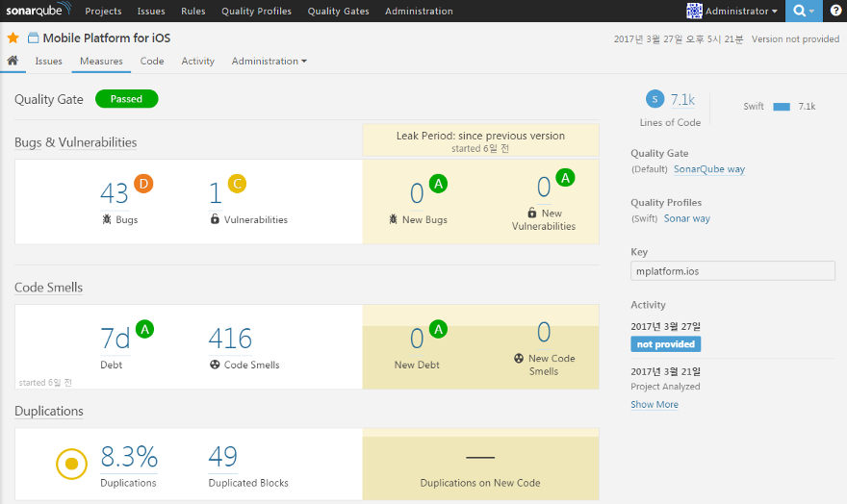Click the code smell icon beside Code Smells
This screenshot has width=847, height=504.
[215, 365]
